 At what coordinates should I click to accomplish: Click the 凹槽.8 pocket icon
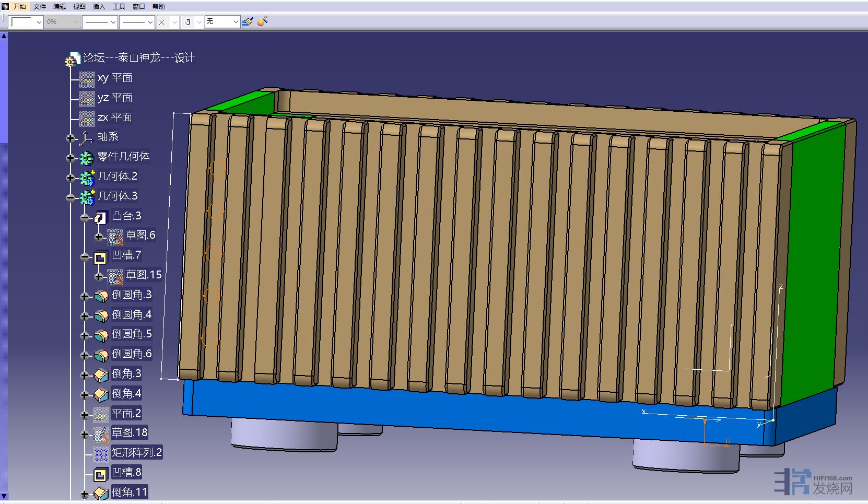100,474
